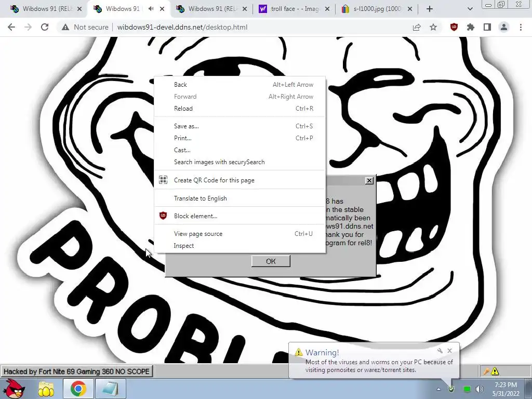This screenshot has width=532, height=399.
Task: Reload the page via toolbar reload icon
Action: click(45, 27)
